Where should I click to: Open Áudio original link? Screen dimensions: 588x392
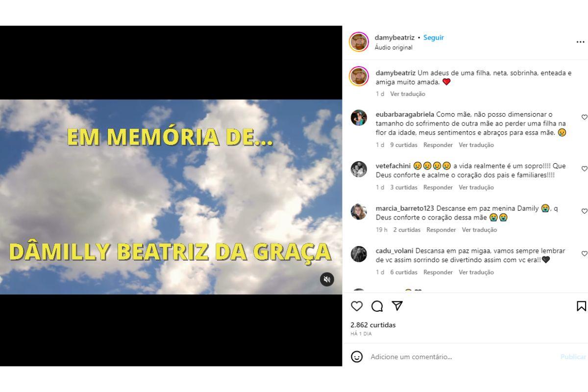(393, 48)
